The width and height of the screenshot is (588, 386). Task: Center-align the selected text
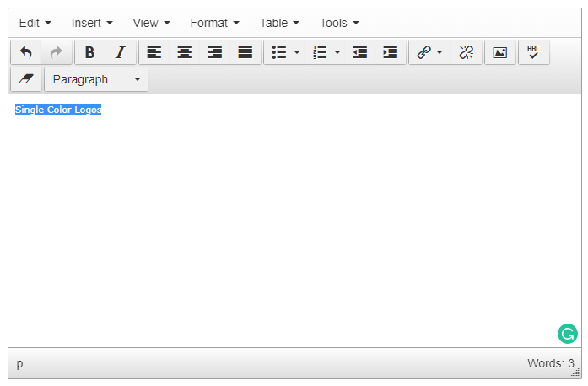tap(184, 52)
